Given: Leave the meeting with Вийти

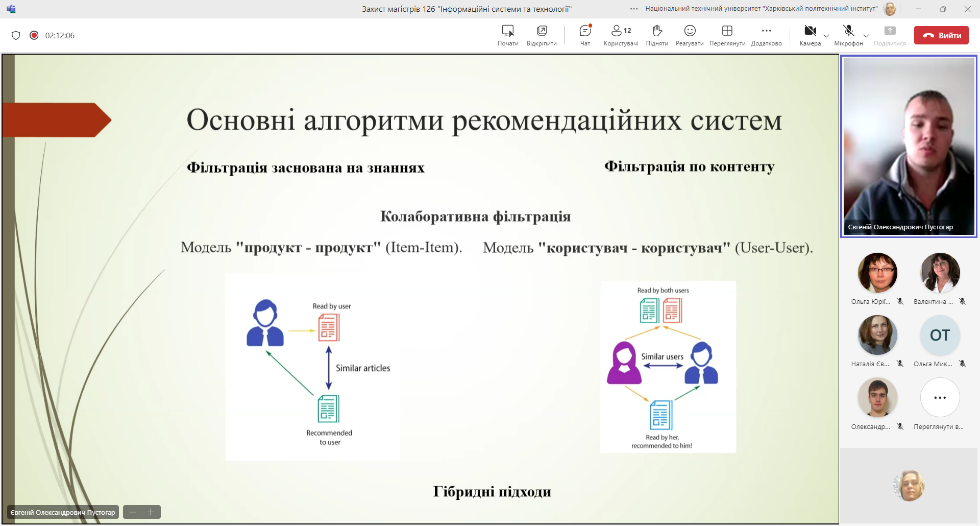Looking at the screenshot, I should coord(941,35).
